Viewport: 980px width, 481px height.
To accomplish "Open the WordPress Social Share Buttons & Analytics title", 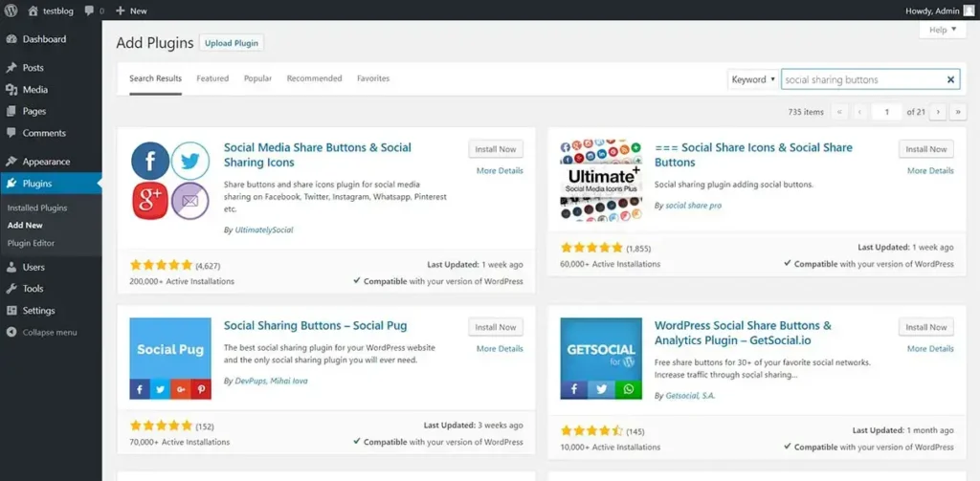I will [x=743, y=333].
